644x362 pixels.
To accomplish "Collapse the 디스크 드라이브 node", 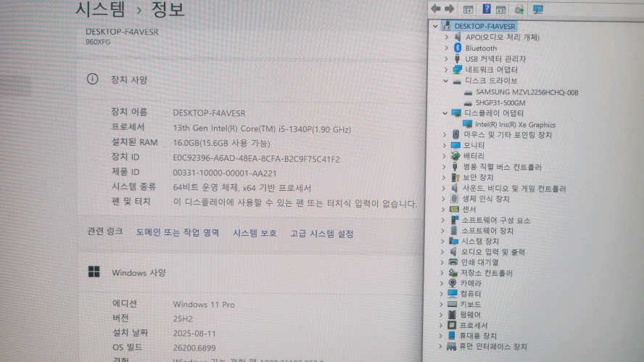I will (445, 81).
